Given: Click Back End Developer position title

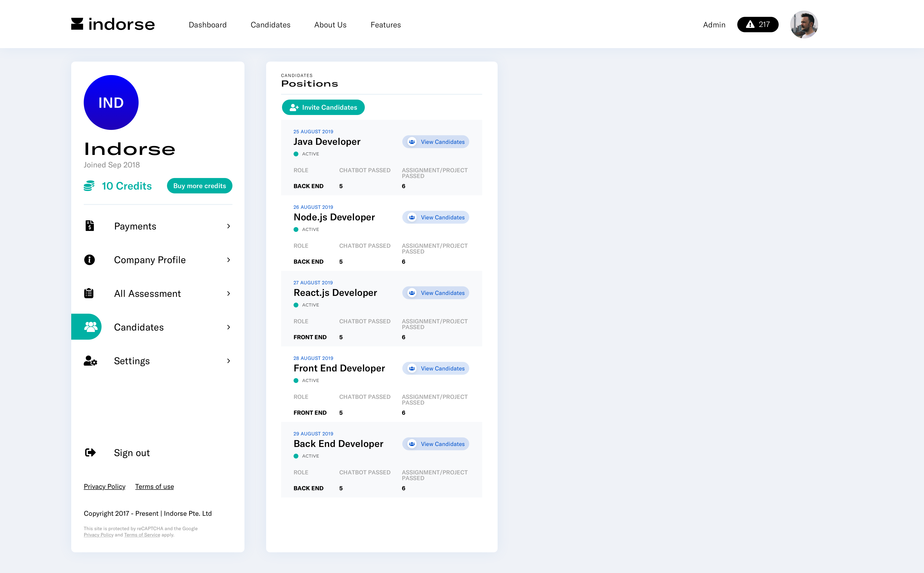Looking at the screenshot, I should [x=338, y=444].
